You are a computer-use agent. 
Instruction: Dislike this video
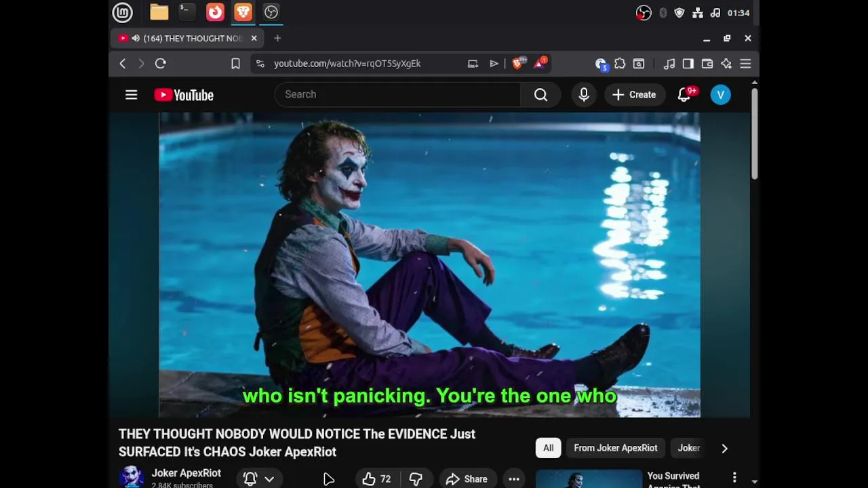416,479
